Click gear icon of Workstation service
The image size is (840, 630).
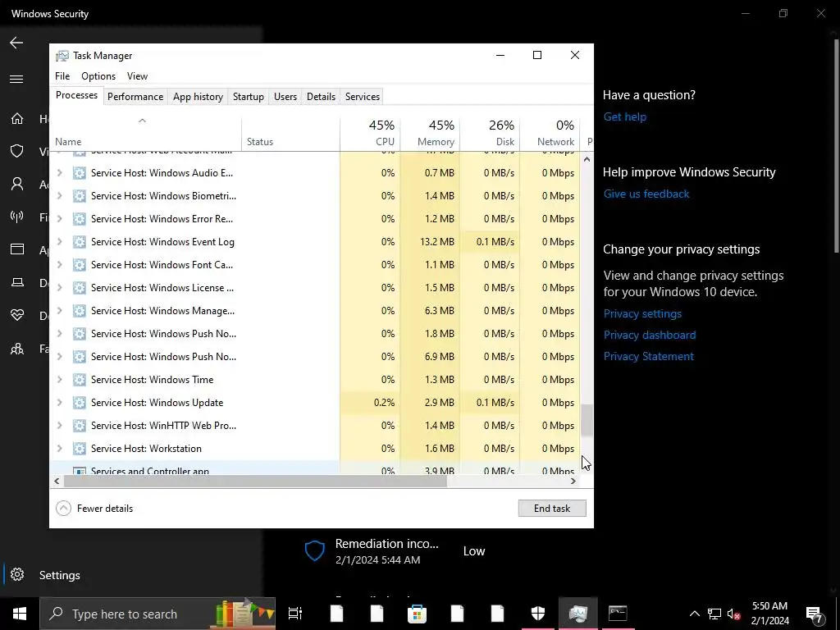(80, 449)
